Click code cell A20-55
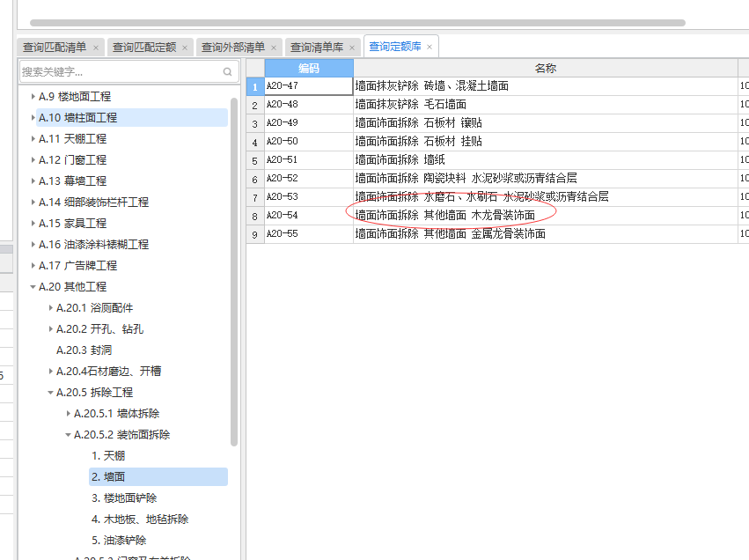 point(309,233)
